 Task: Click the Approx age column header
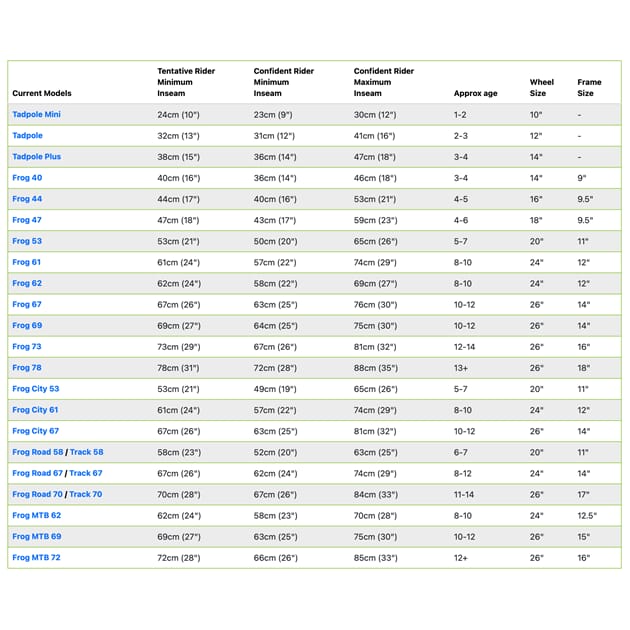(475, 93)
